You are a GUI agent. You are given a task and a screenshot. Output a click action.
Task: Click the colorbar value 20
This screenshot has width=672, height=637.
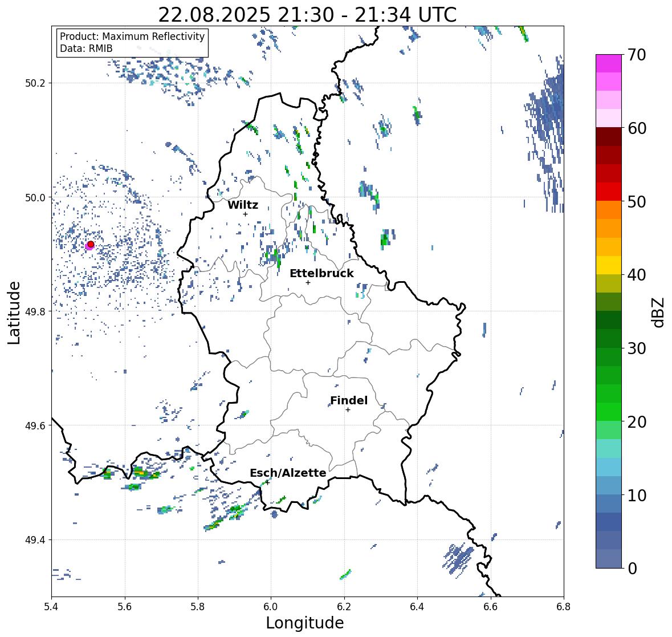[x=637, y=422]
